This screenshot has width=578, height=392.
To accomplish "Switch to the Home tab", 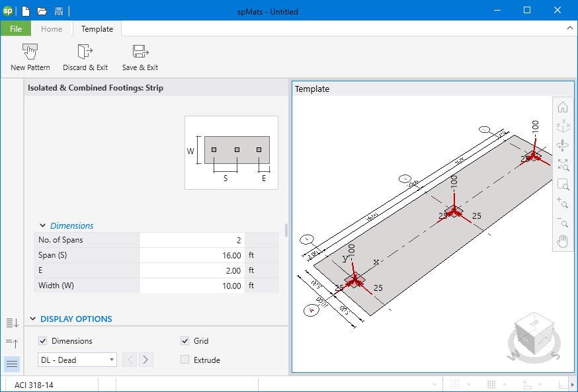I will [x=52, y=29].
